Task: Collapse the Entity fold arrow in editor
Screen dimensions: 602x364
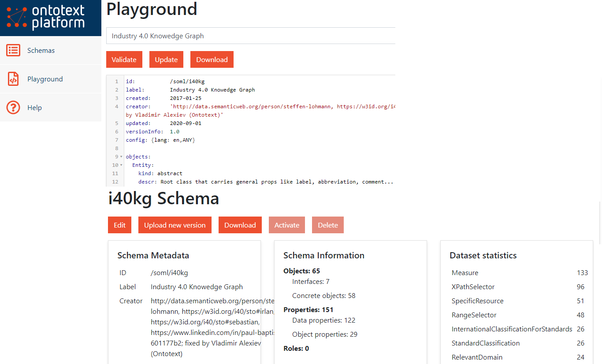Action: [121, 165]
